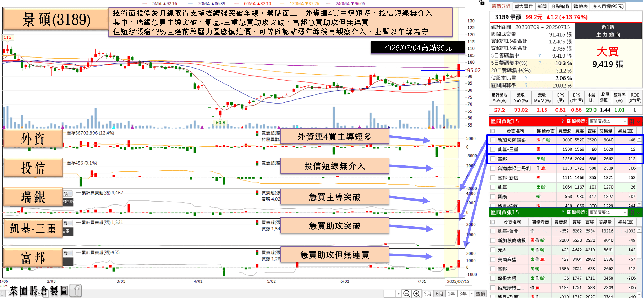Click the play arrow beside the zoom buttons

point(398,294)
